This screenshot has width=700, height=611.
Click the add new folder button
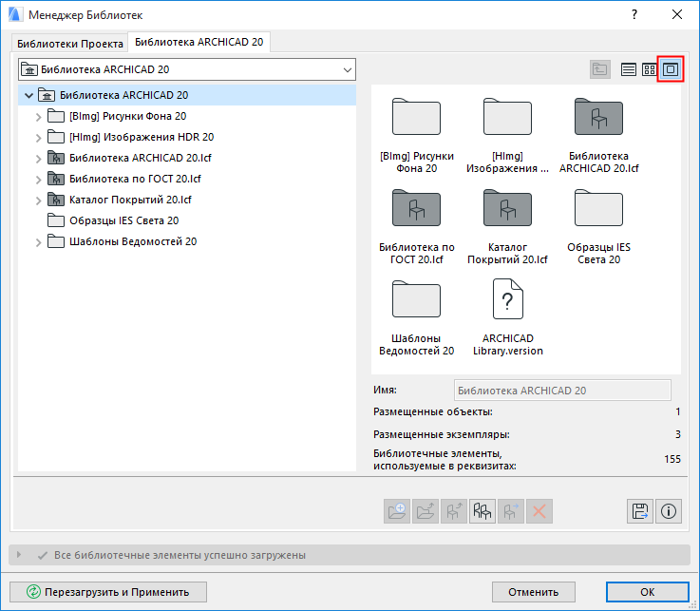coord(397,511)
